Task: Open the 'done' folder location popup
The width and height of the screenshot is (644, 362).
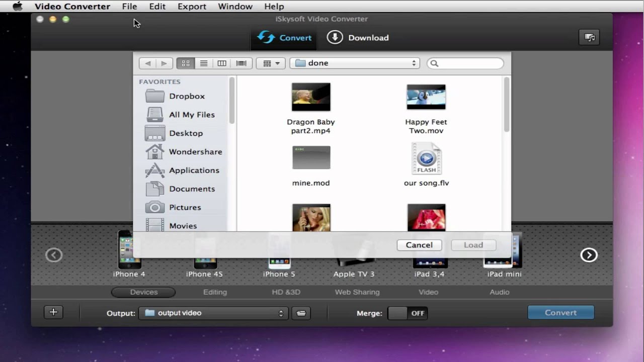Action: click(x=355, y=63)
